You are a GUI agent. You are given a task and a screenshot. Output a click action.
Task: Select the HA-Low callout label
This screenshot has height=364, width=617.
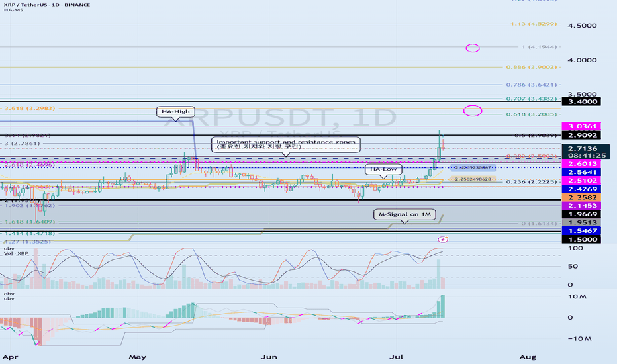[384, 169]
